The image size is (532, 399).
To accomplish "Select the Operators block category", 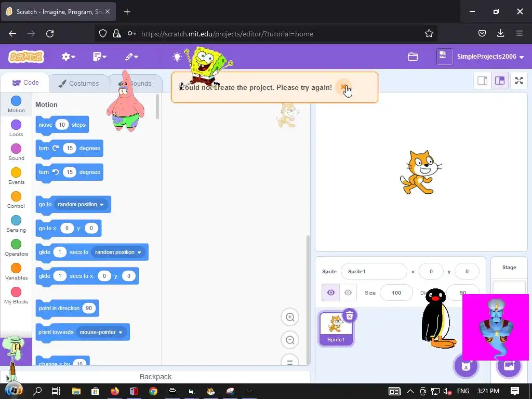I will click(16, 248).
